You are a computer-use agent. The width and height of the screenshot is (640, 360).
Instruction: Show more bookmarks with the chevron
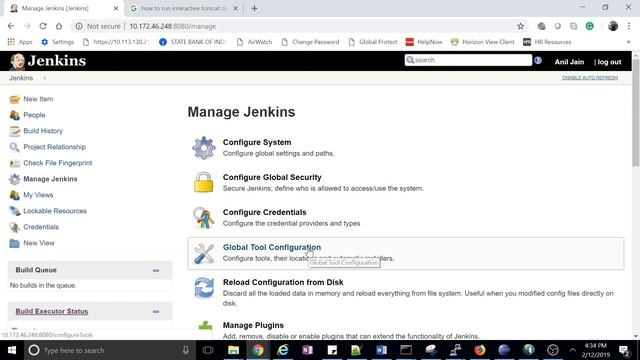click(628, 42)
